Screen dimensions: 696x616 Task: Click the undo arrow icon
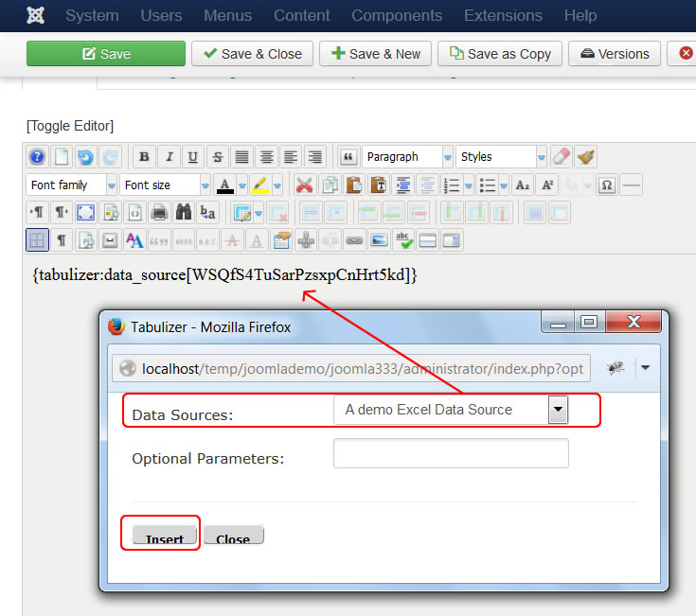click(86, 157)
